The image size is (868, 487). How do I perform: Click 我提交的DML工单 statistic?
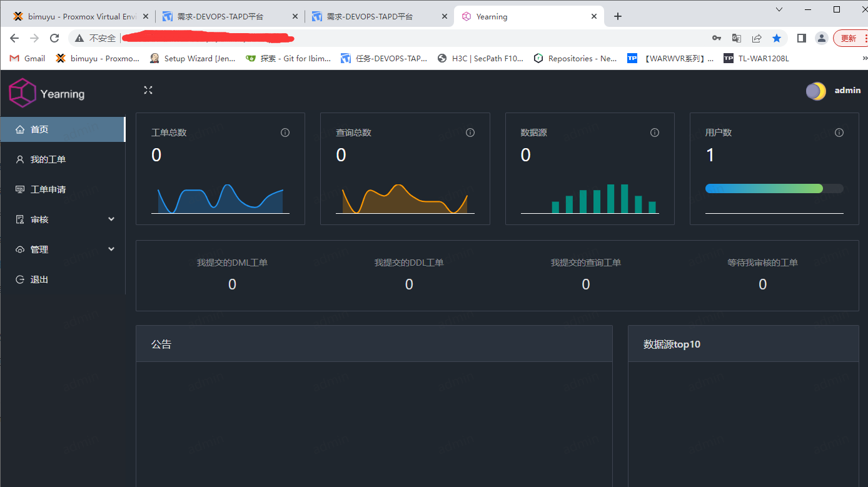(232, 274)
